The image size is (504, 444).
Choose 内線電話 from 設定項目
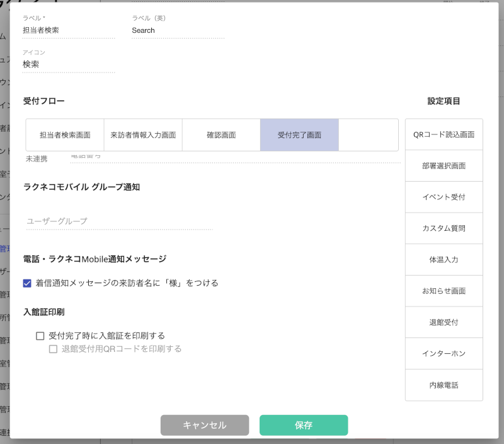444,385
